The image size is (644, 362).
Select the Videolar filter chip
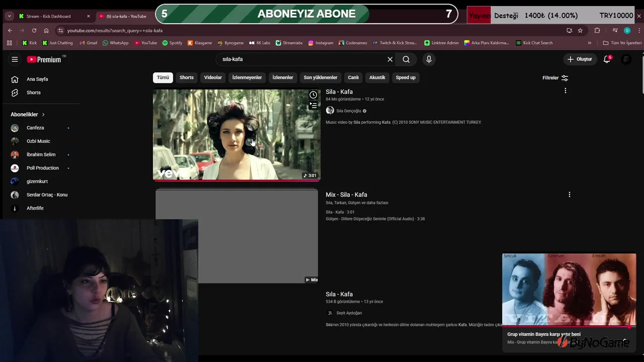tap(213, 77)
